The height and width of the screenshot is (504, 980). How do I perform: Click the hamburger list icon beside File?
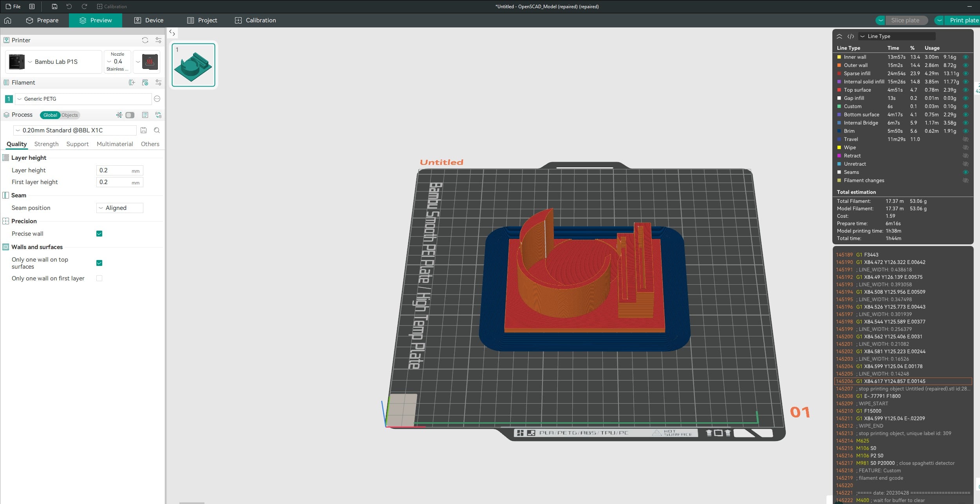[32, 6]
